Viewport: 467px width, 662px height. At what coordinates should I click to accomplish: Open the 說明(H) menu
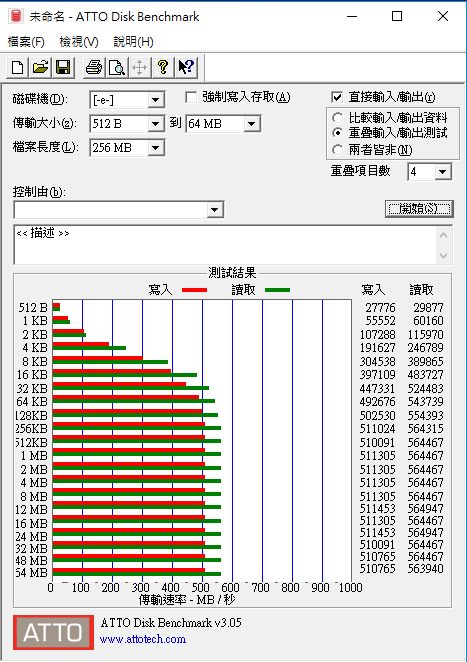click(x=133, y=42)
